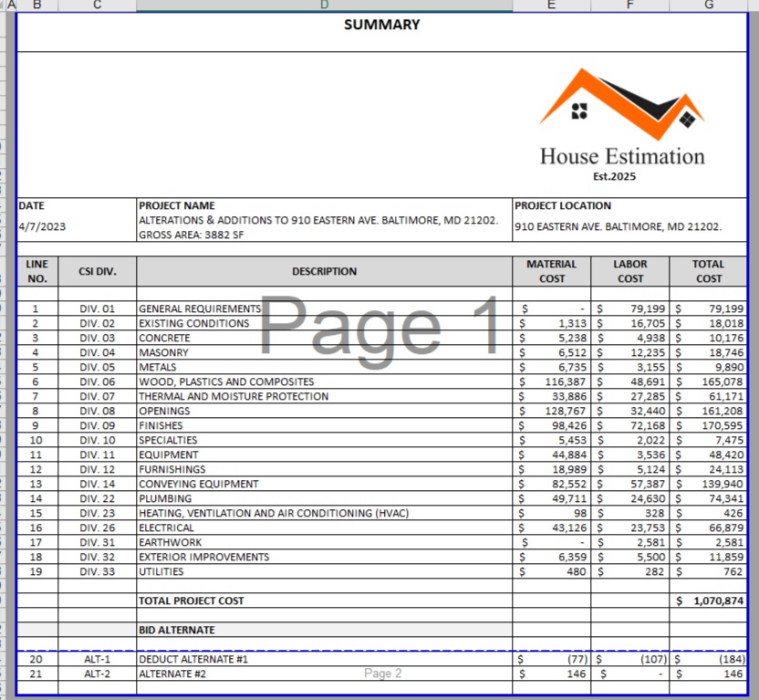759x700 pixels.
Task: Click the LABOR COST header cell
Action: [629, 271]
